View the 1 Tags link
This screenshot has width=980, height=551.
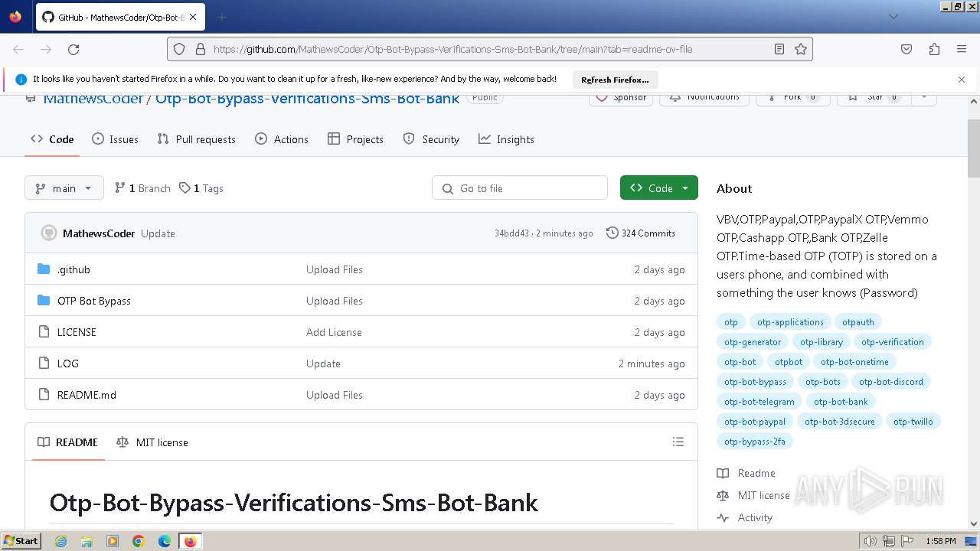[x=201, y=188]
